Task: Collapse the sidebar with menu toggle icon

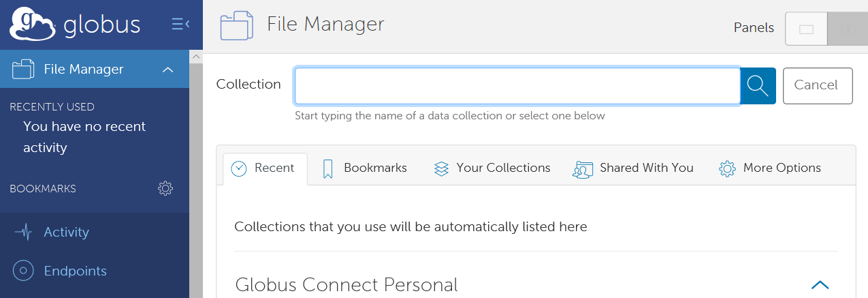Action: coord(180,25)
